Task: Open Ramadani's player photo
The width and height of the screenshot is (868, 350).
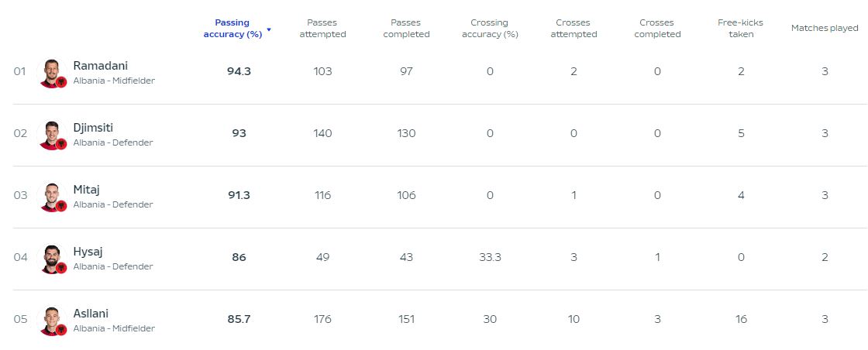Action: click(x=51, y=73)
